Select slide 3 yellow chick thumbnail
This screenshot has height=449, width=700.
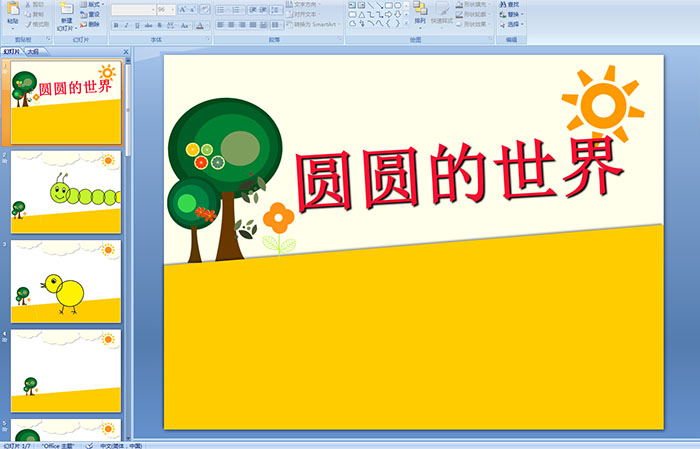tap(66, 282)
